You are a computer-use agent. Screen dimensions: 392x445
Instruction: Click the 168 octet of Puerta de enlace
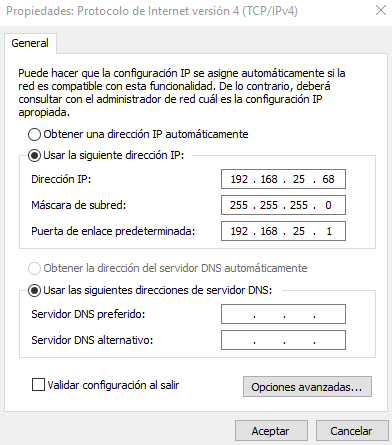click(x=269, y=231)
